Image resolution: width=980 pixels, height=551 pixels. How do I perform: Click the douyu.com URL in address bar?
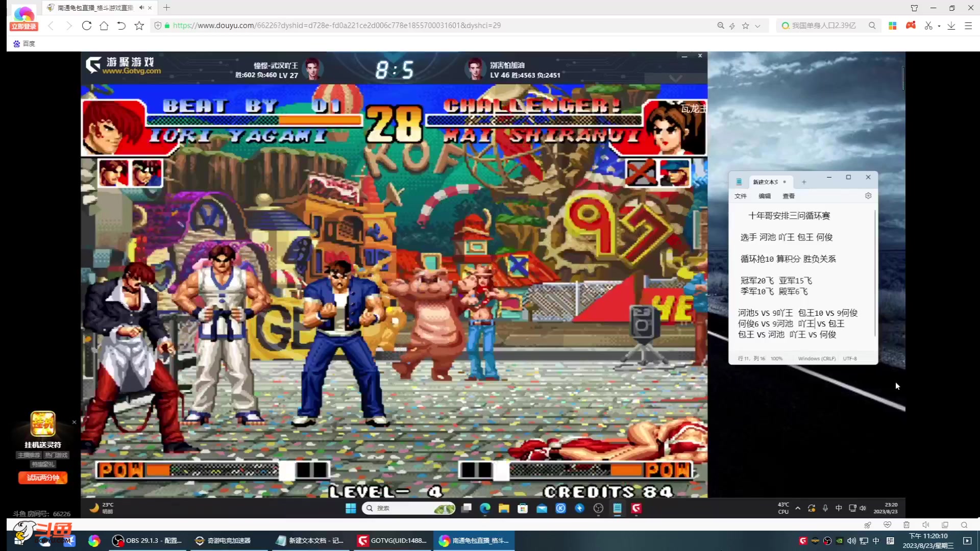tap(337, 26)
